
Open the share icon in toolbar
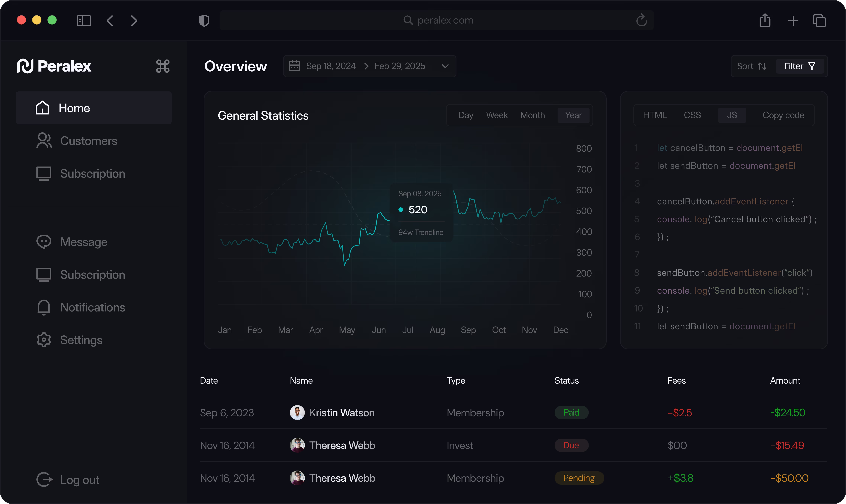pyautogui.click(x=765, y=20)
